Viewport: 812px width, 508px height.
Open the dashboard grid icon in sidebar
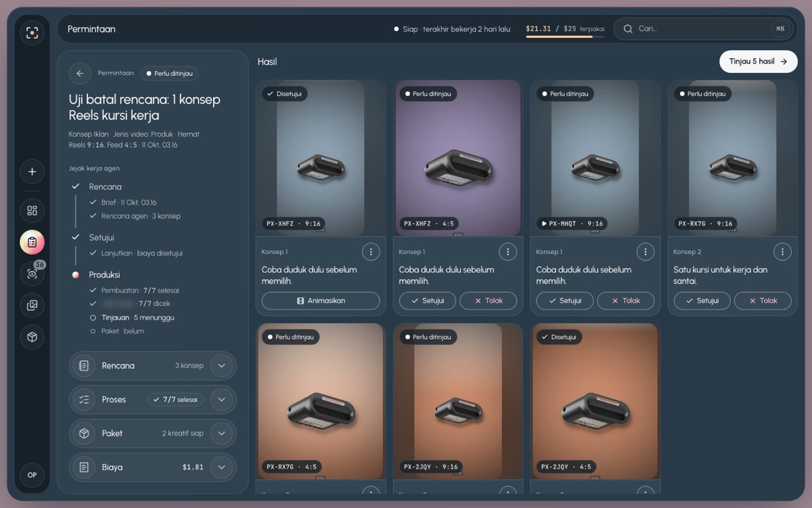pyautogui.click(x=32, y=211)
